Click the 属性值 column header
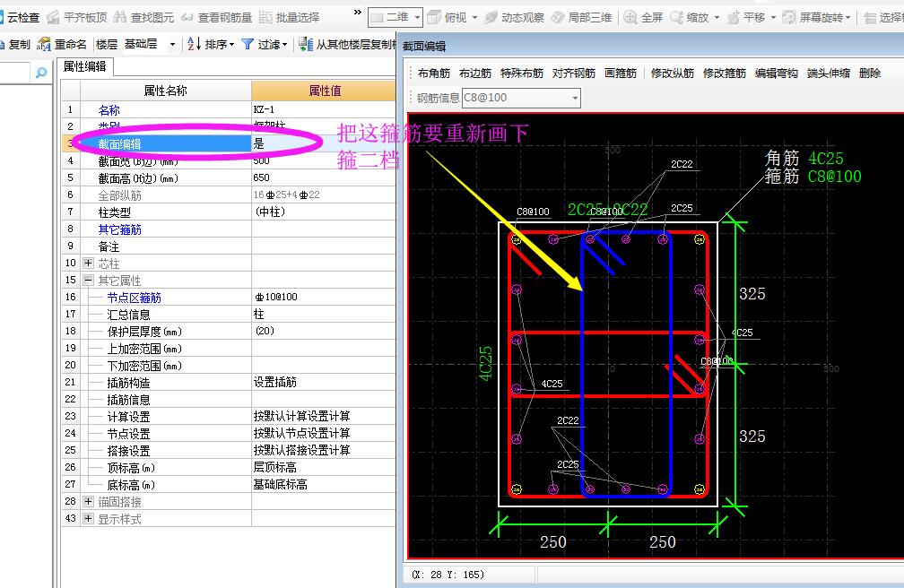The image size is (904, 588). click(x=325, y=91)
